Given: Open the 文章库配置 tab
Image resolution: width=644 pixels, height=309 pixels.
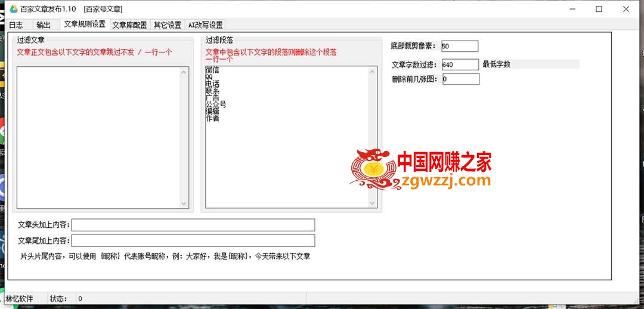Looking at the screenshot, I should tap(130, 24).
